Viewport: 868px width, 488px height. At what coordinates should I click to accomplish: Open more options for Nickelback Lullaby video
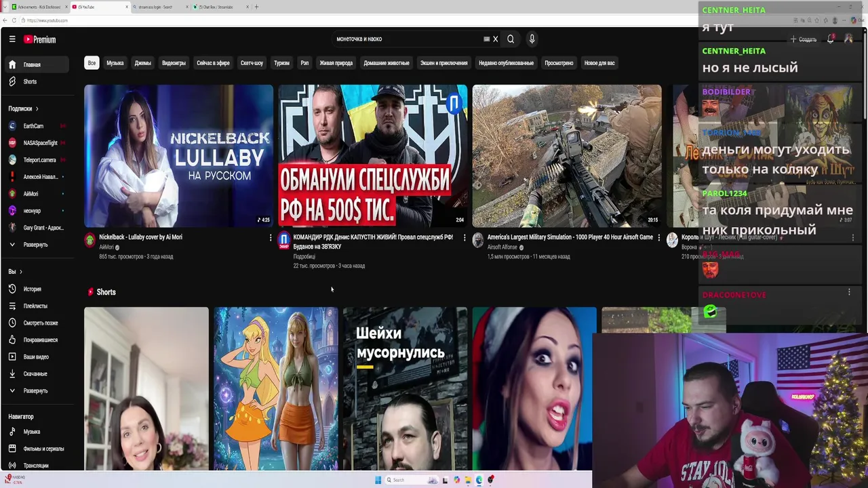coord(270,237)
